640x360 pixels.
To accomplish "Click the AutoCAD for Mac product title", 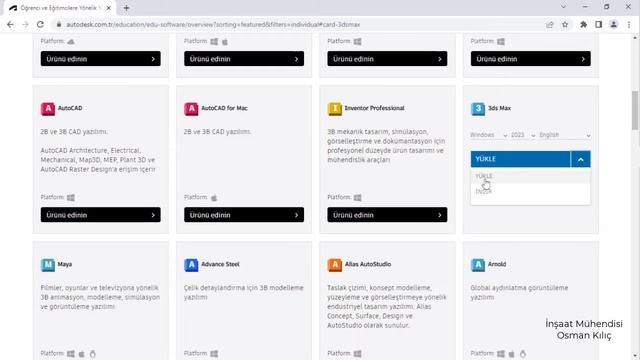I will coord(224,108).
